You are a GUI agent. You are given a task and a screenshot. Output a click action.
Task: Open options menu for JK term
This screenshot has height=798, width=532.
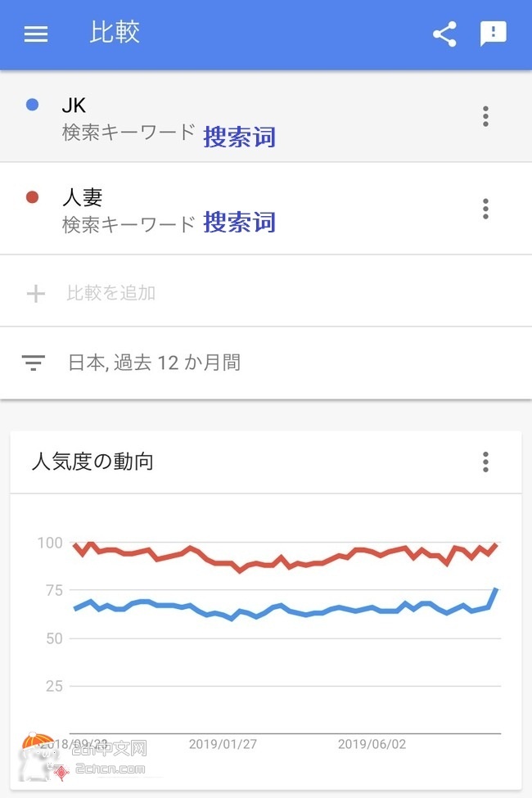pyautogui.click(x=485, y=116)
